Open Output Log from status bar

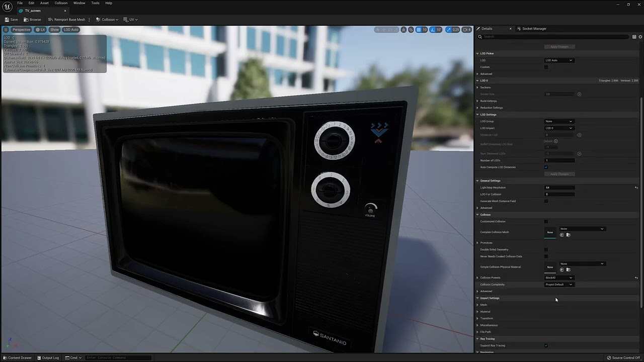(48, 357)
